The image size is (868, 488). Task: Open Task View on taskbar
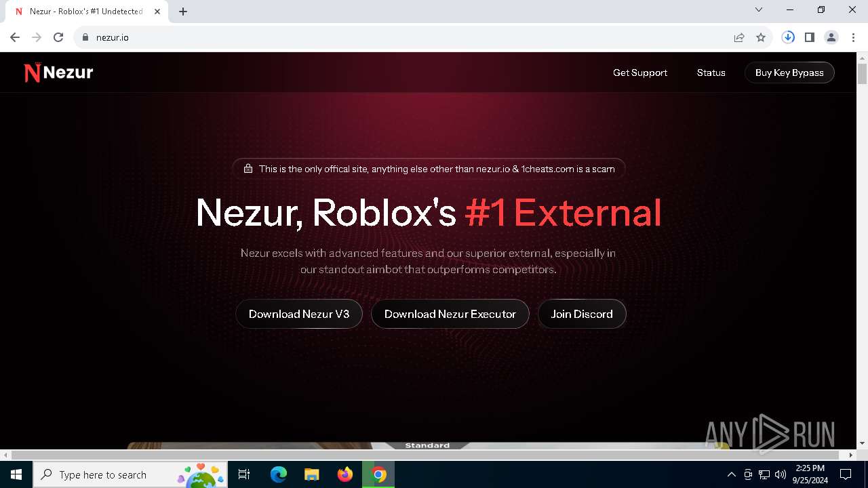tap(245, 474)
